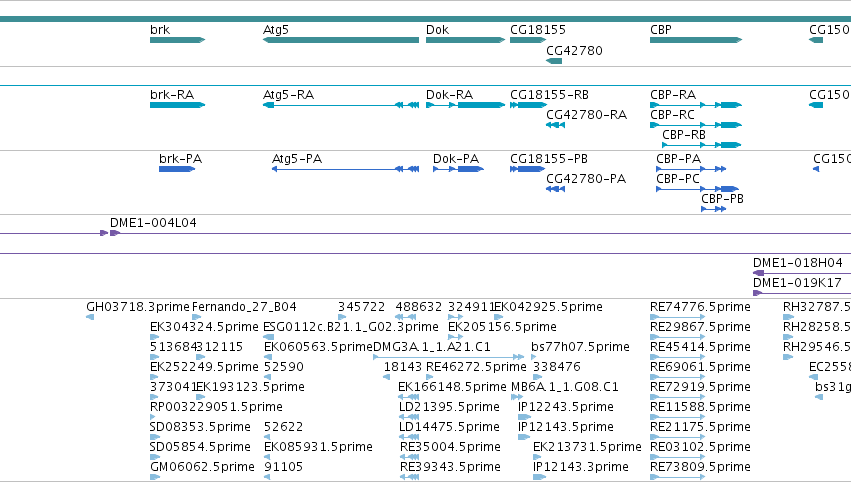
Task: Select the EK166148.5prime EST label
Action: (x=452, y=387)
